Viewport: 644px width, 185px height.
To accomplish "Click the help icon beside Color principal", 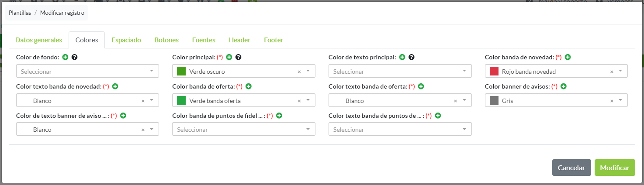I will (x=238, y=57).
